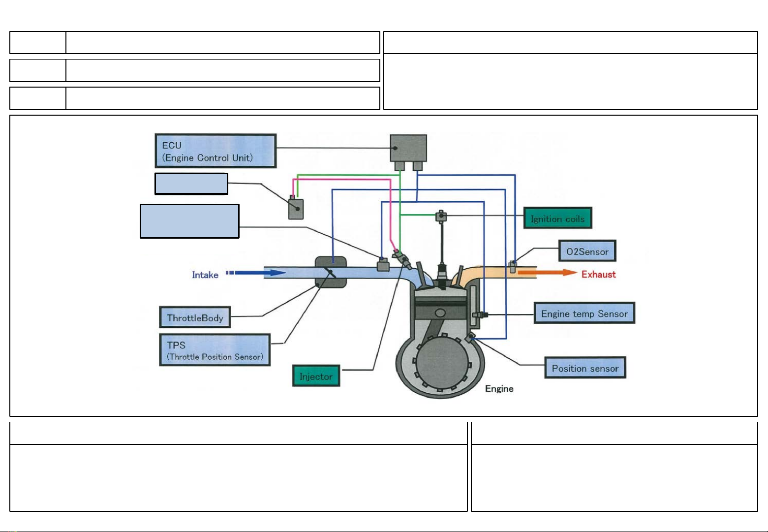Click the ignition coil graphic above spark plug

[441, 216]
